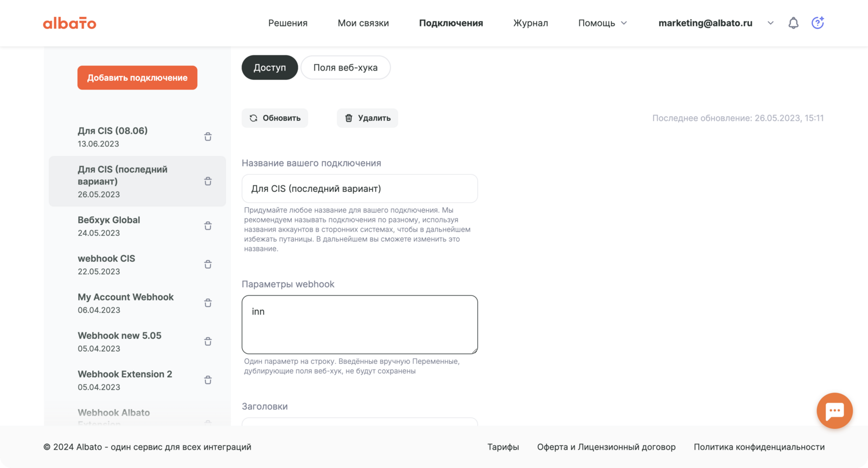Delete the 'Для CIS (08.06)' connection via trash icon

208,137
